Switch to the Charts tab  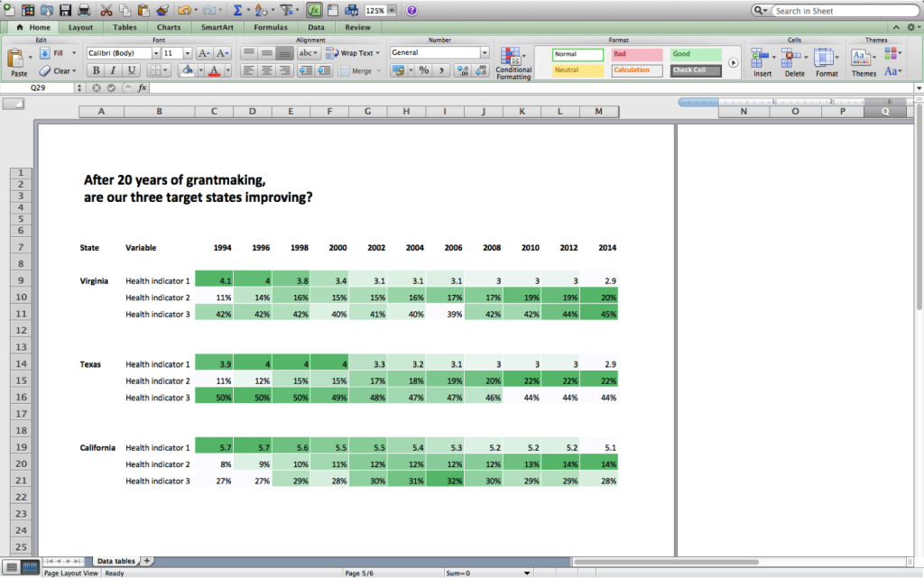coord(169,27)
